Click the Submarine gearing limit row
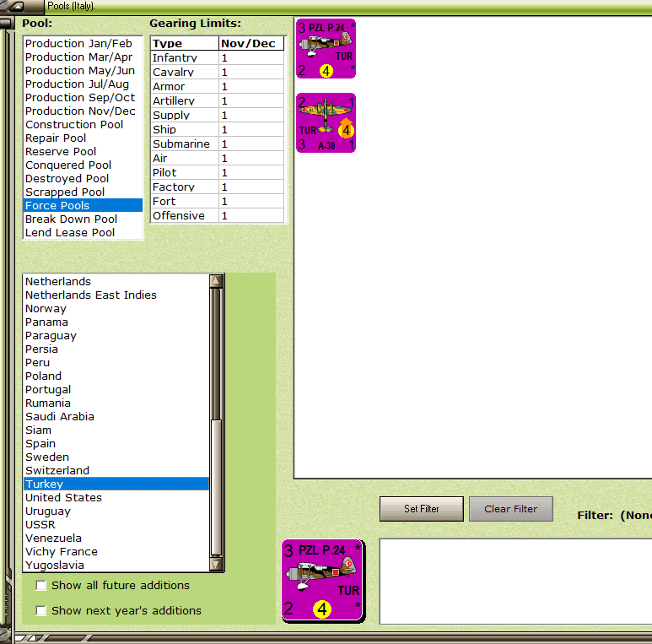 (218, 144)
